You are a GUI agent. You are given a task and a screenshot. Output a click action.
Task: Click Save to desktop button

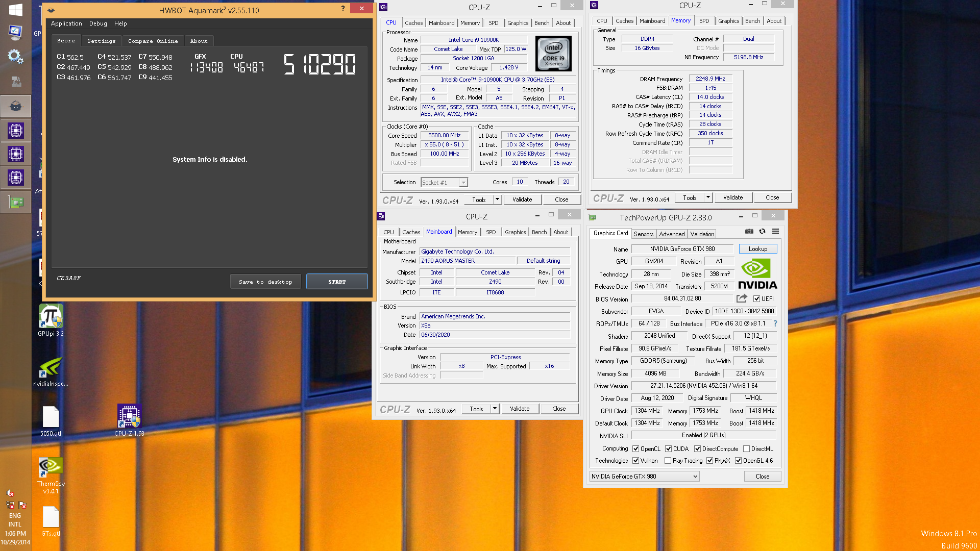[x=265, y=282]
